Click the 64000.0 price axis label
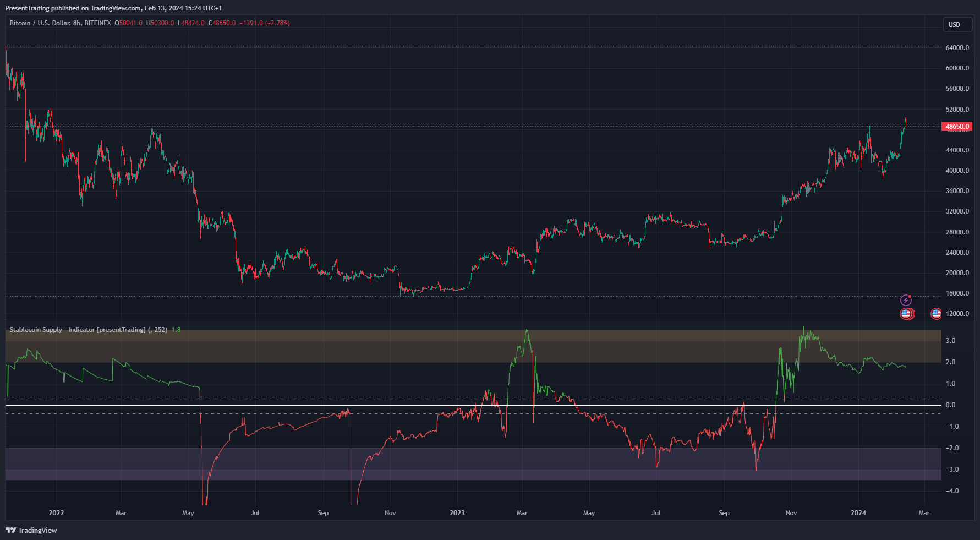This screenshot has width=980, height=540. [x=957, y=48]
